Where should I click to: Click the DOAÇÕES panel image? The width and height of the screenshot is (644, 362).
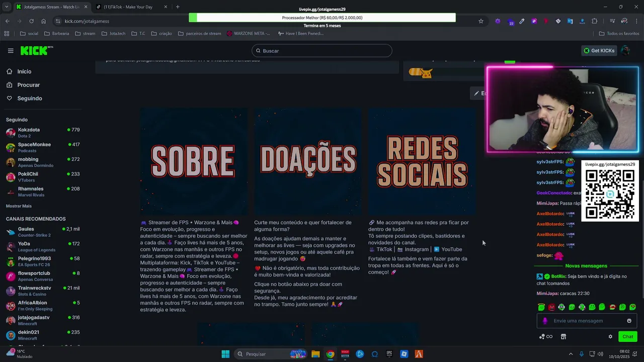[308, 161]
